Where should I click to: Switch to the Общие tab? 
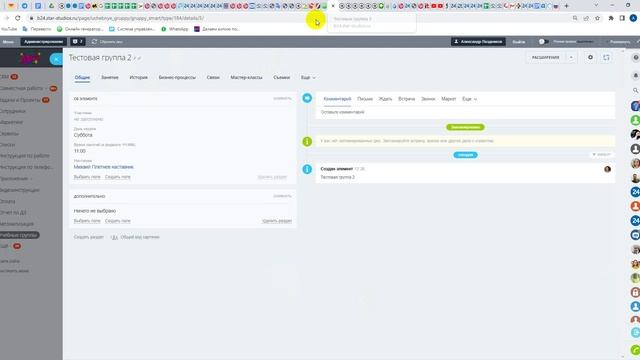[82, 78]
